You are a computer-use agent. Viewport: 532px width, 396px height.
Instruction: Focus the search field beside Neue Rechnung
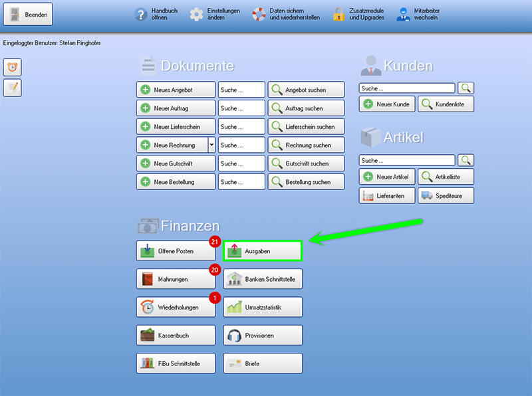pos(241,145)
